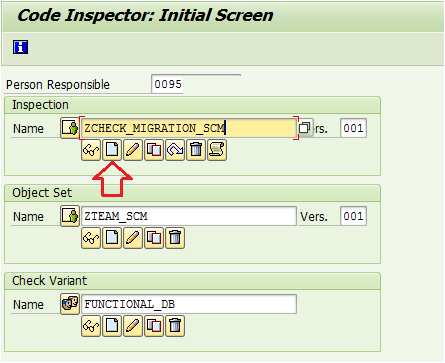Open Inspection log with the scroll icon
This screenshot has height=363, width=445.
coord(217,150)
